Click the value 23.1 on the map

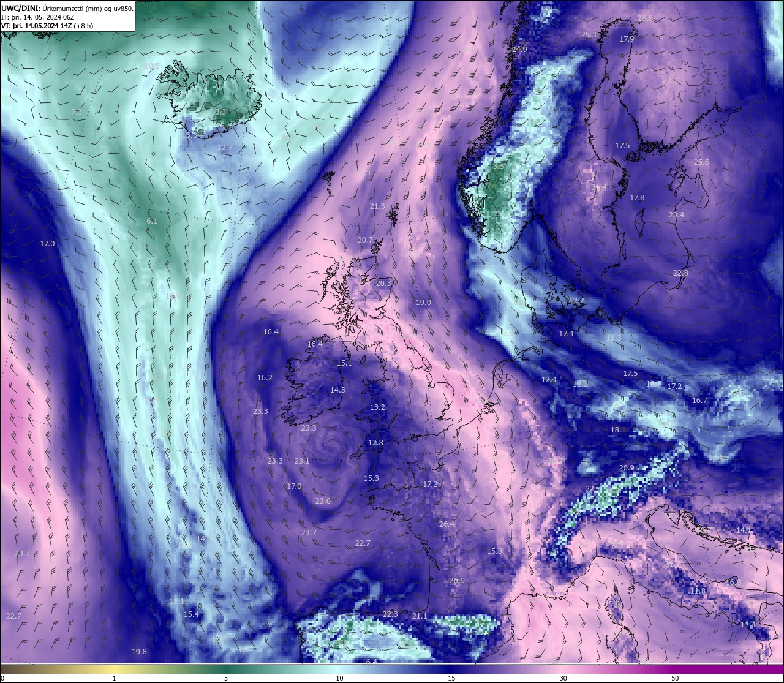[x=302, y=461]
